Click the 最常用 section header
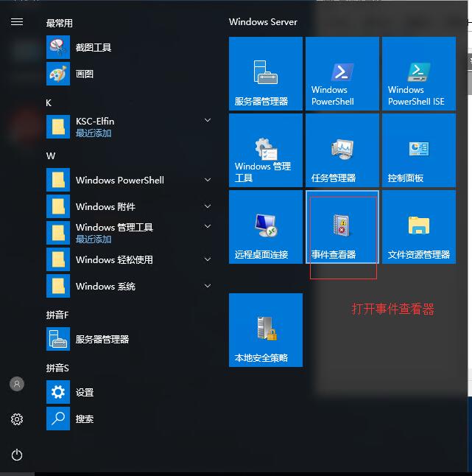The width and height of the screenshot is (472, 476). [x=59, y=23]
